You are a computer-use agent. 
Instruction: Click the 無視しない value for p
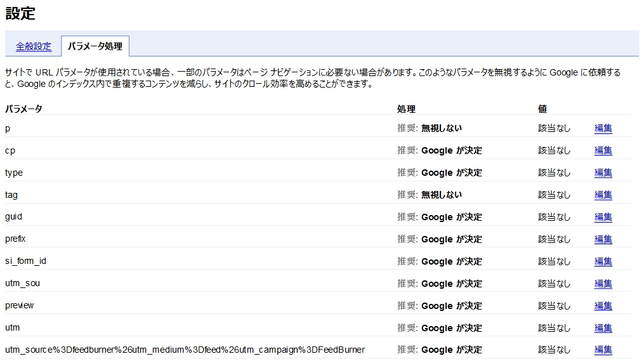click(x=442, y=128)
